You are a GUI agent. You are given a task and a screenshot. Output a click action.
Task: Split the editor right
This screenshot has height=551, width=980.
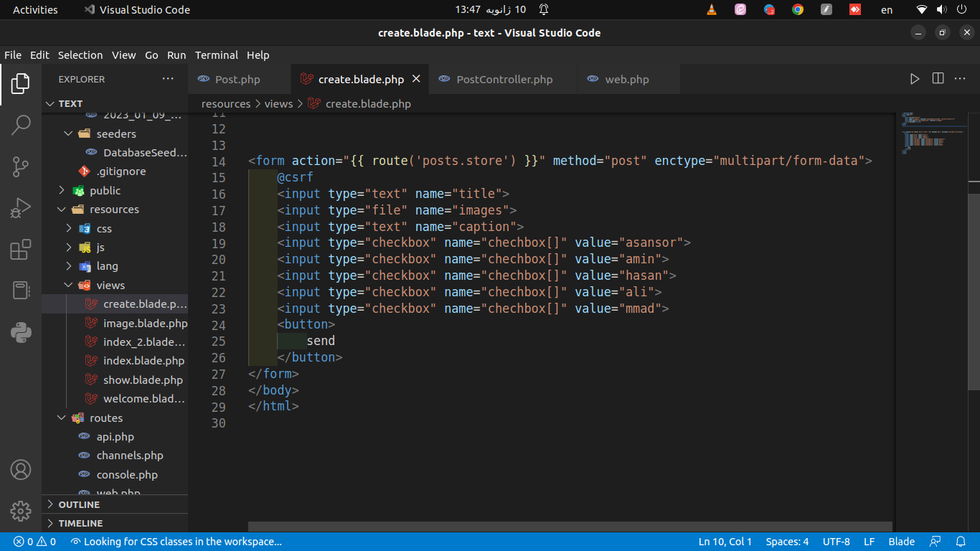click(x=938, y=79)
